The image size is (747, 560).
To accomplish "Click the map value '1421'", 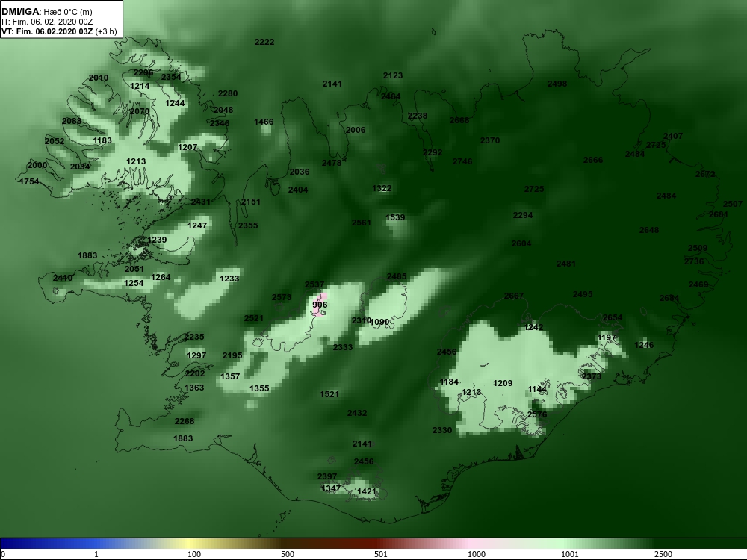I will tap(367, 491).
